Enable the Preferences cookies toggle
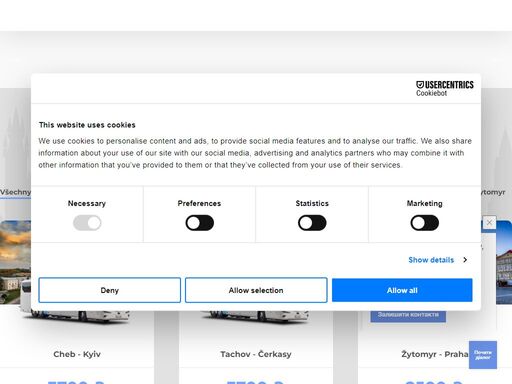The height and width of the screenshot is (384, 512). tap(199, 223)
